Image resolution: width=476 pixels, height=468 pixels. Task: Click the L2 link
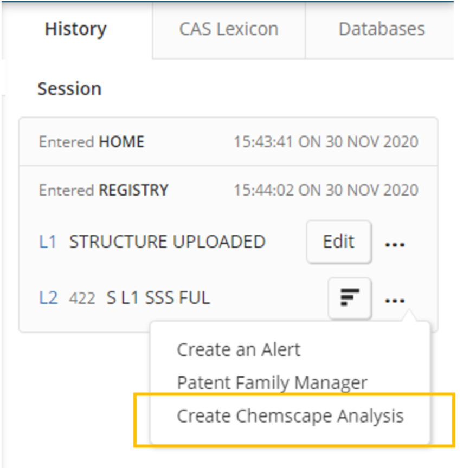[x=48, y=298]
